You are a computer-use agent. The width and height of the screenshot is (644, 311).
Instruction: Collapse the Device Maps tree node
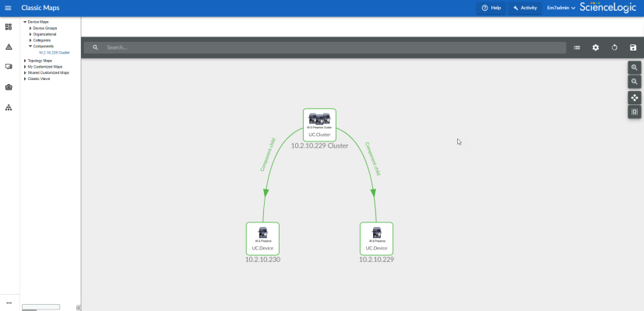tap(25, 22)
